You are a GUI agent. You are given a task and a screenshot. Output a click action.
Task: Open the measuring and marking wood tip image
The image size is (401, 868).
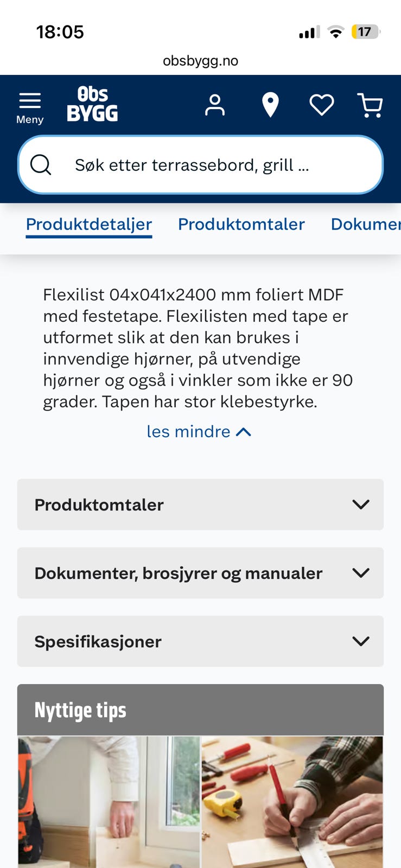pyautogui.click(x=292, y=802)
